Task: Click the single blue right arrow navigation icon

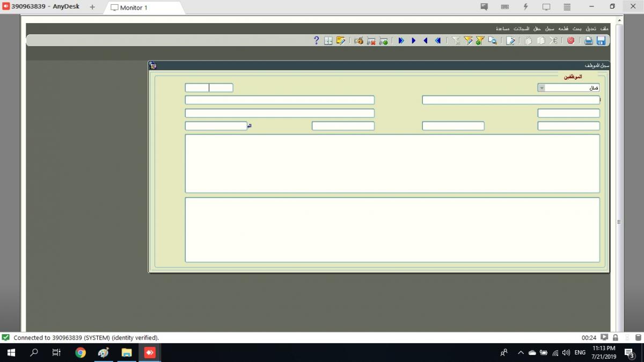Action: click(x=413, y=41)
